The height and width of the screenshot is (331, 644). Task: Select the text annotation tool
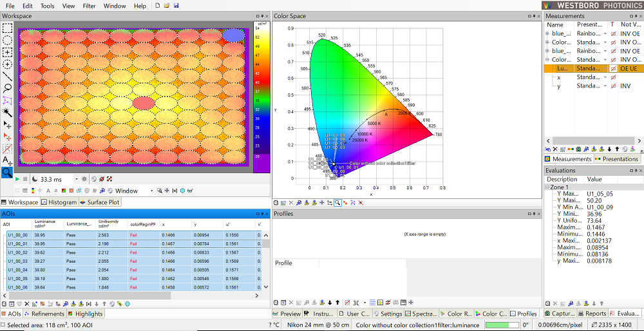(7, 160)
